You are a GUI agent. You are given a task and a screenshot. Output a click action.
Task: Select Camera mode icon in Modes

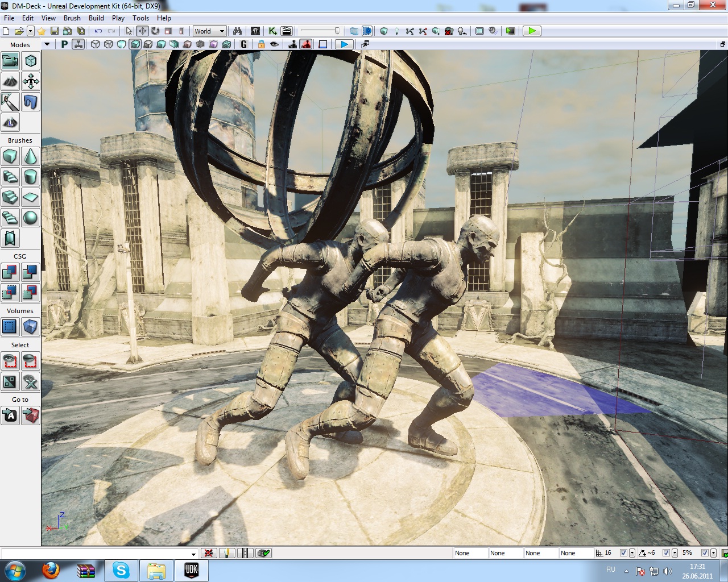10,61
